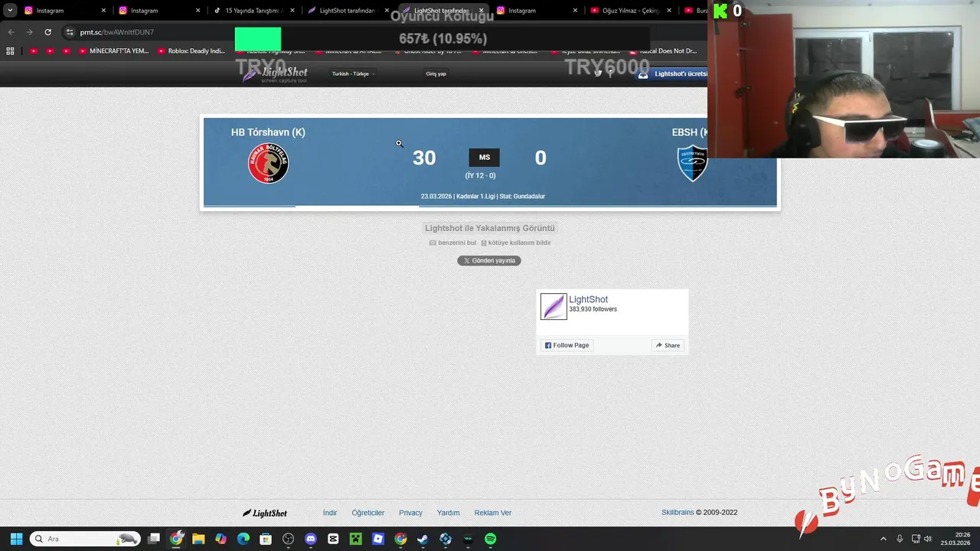
Task: Open the Privacy footer link
Action: coord(410,513)
